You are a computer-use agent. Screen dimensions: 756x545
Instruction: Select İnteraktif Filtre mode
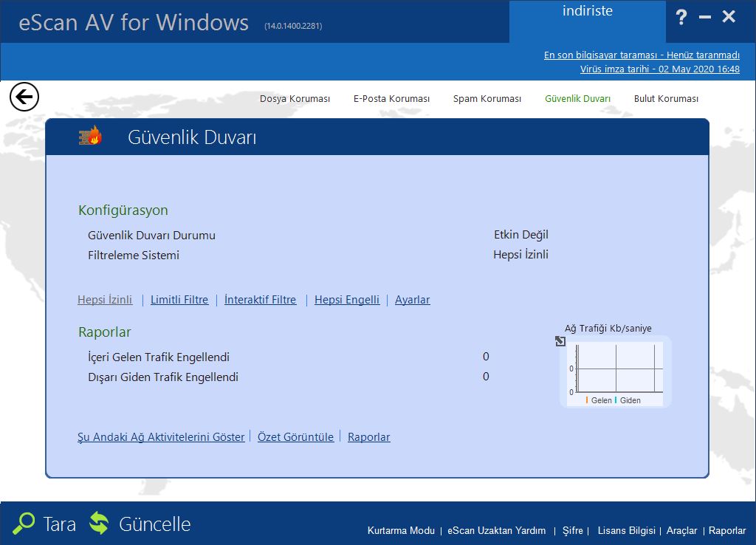(x=261, y=300)
